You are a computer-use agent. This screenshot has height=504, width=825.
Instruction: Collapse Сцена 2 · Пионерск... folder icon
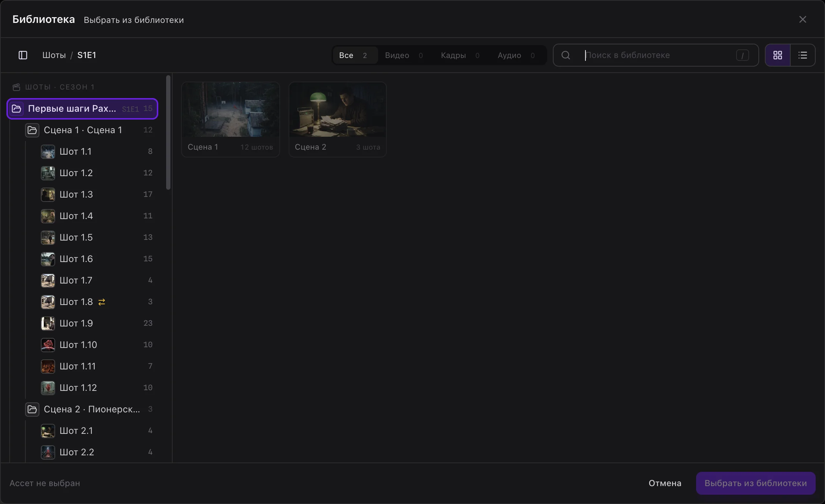coord(32,409)
